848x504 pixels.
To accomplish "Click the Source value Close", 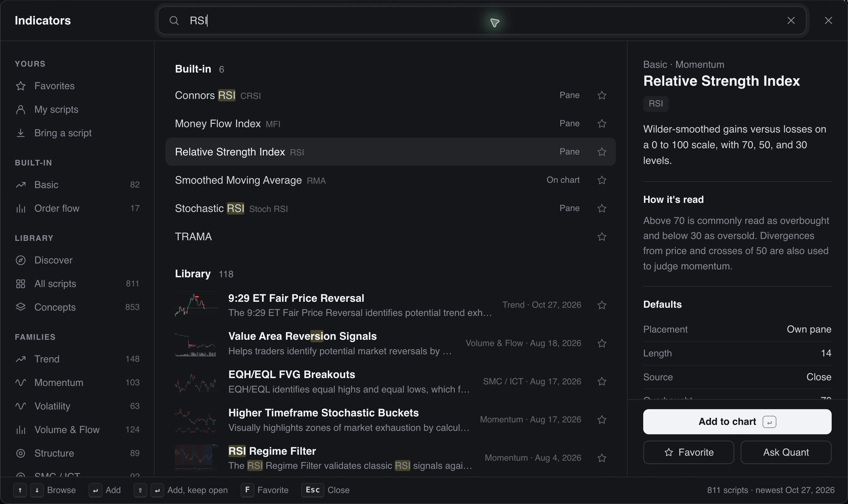I will pos(819,377).
